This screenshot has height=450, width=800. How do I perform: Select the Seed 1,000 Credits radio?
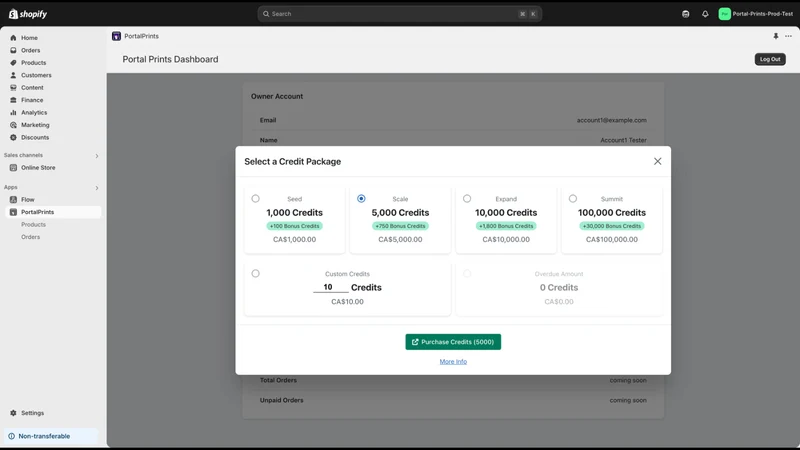pyautogui.click(x=256, y=198)
